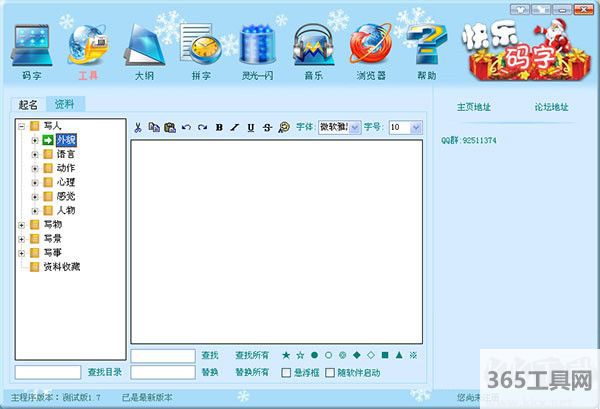
Task: Click the 帮助 help icon
Action: click(x=427, y=47)
